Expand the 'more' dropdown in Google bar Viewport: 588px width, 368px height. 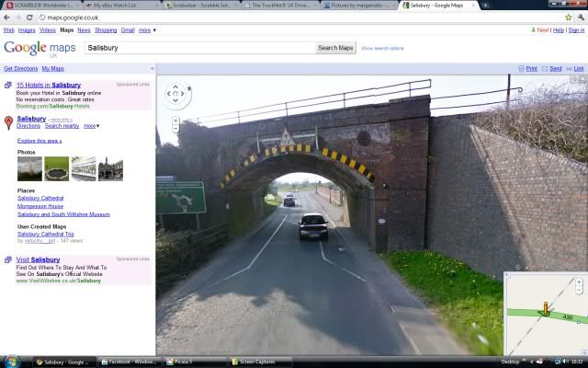click(x=147, y=30)
